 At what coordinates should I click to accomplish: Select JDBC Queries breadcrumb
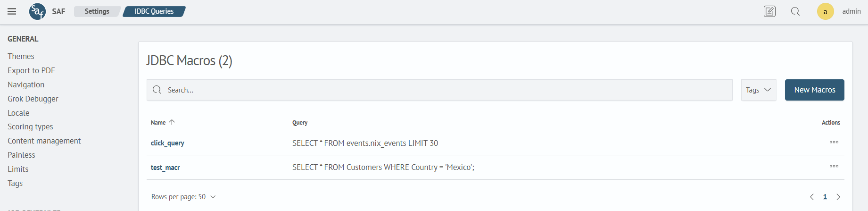pyautogui.click(x=154, y=11)
